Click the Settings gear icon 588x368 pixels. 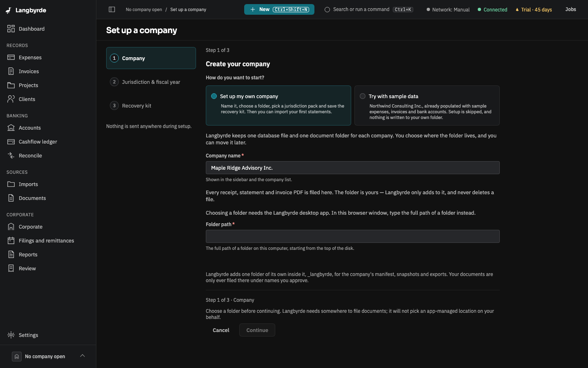pyautogui.click(x=11, y=335)
